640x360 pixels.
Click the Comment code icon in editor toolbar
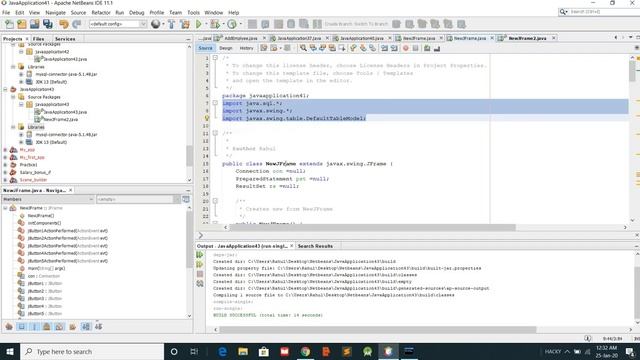tap(427, 48)
